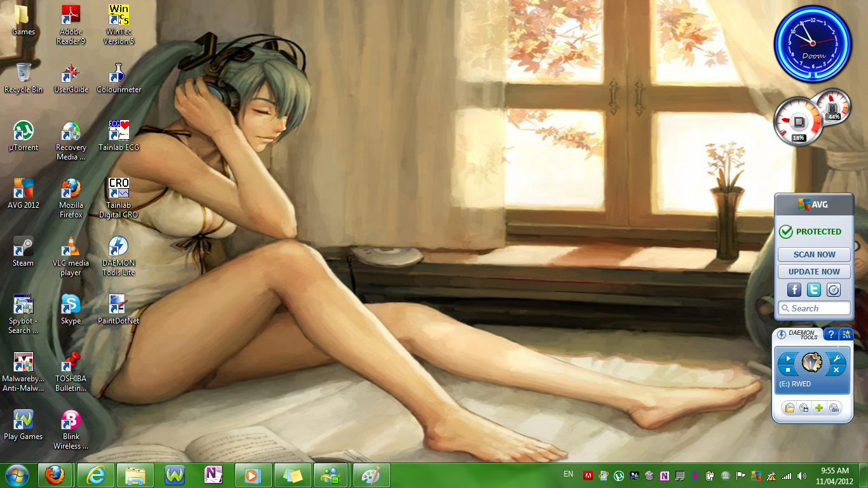This screenshot has height=488, width=868.
Task: Click the rightmost disc icon in DAEMON Tools gadget
Action: 834,408
